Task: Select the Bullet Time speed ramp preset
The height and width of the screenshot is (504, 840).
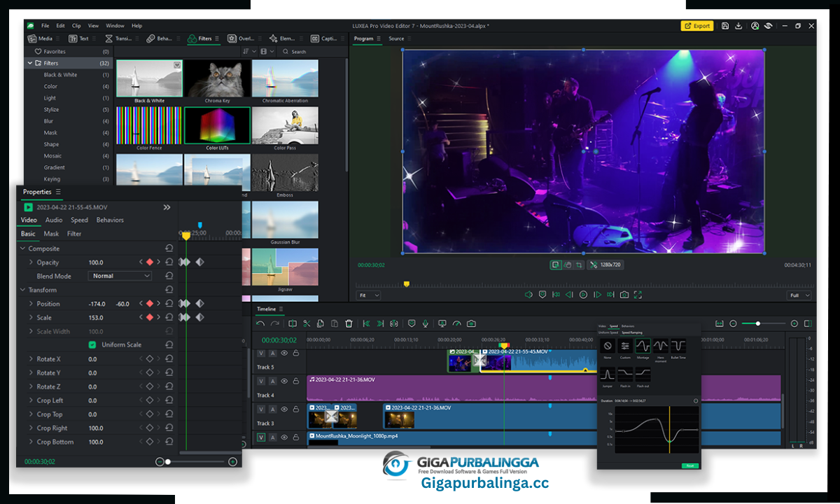Action: (x=678, y=346)
